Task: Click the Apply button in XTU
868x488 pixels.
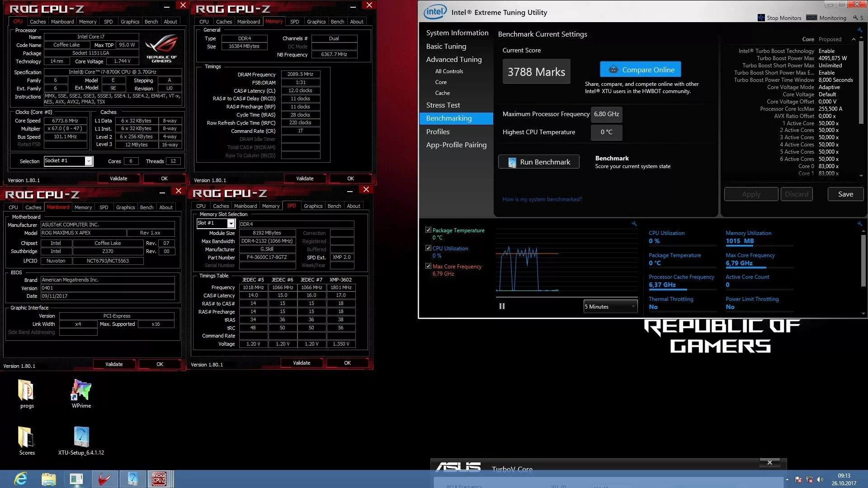Action: tap(751, 194)
